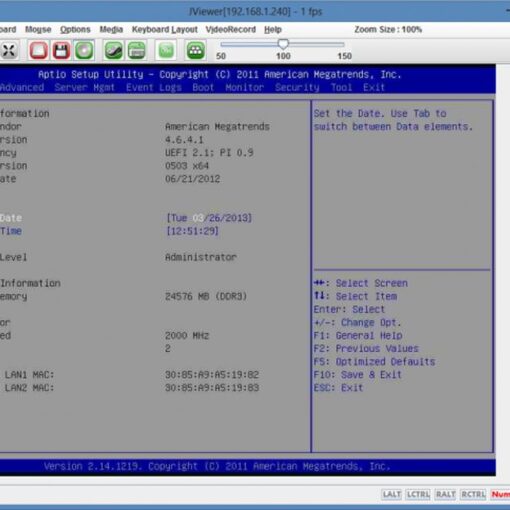
Task: Click the build date 06/21/2012
Action: (192, 179)
